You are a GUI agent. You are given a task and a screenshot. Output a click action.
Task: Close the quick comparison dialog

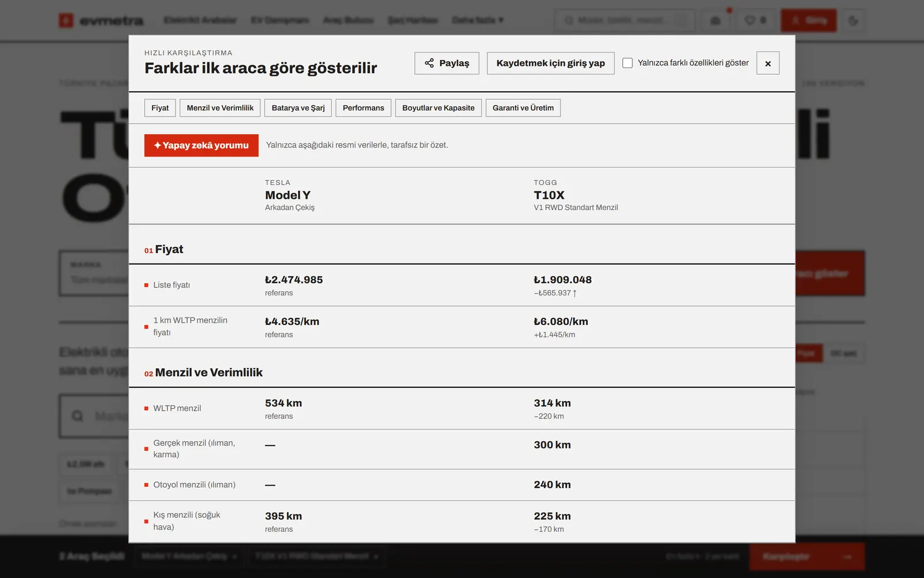pos(767,63)
